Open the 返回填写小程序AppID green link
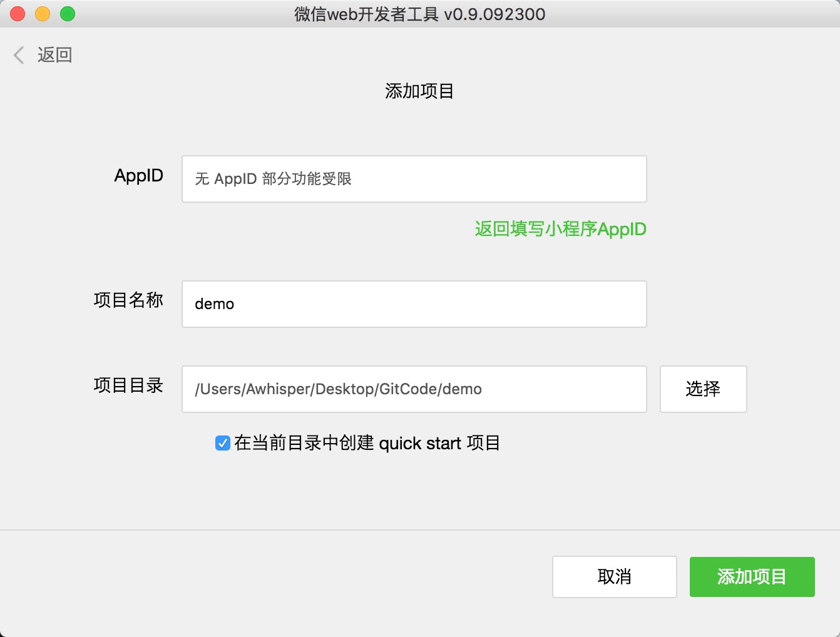Viewport: 840px width, 637px height. pos(560,229)
